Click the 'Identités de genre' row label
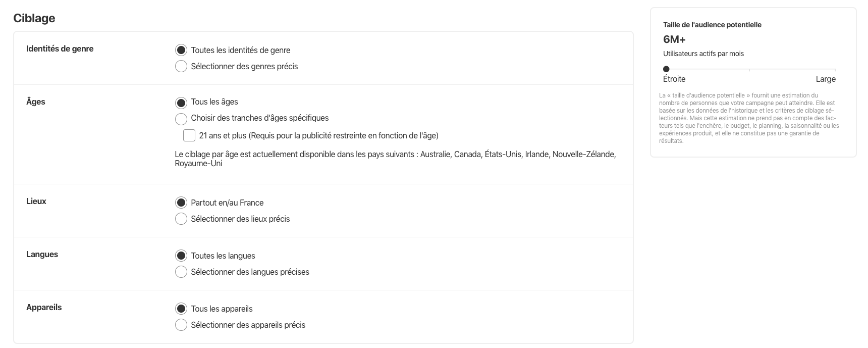 60,49
